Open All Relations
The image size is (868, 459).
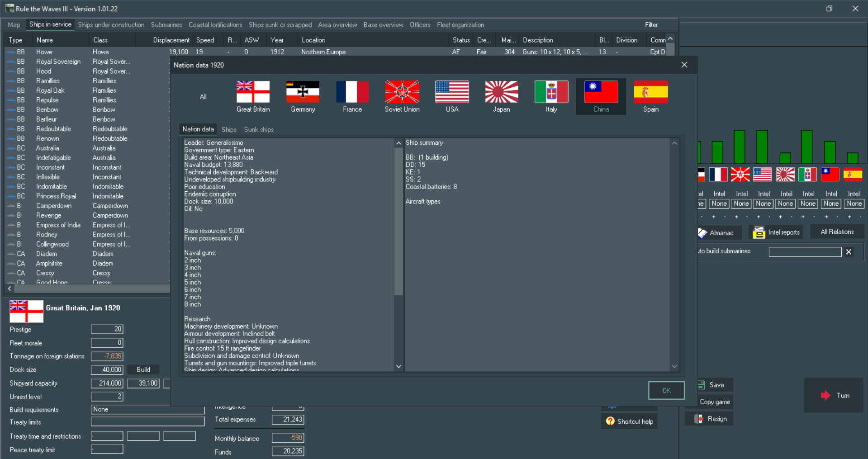click(x=836, y=232)
